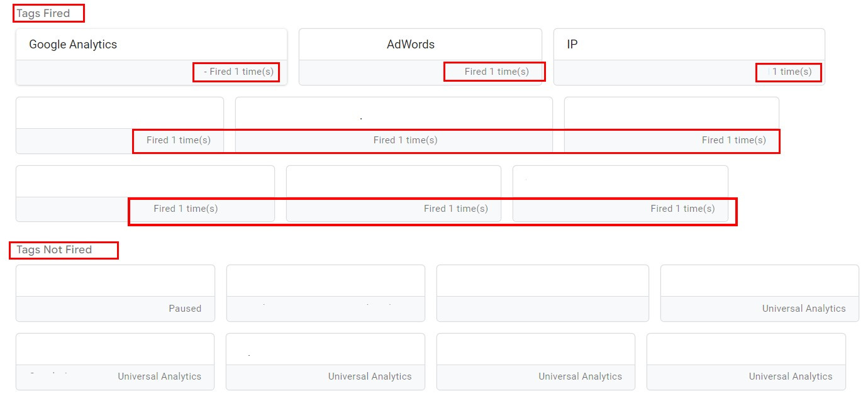This screenshot has width=868, height=401.
Task: Open the IP tag card
Action: click(689, 44)
